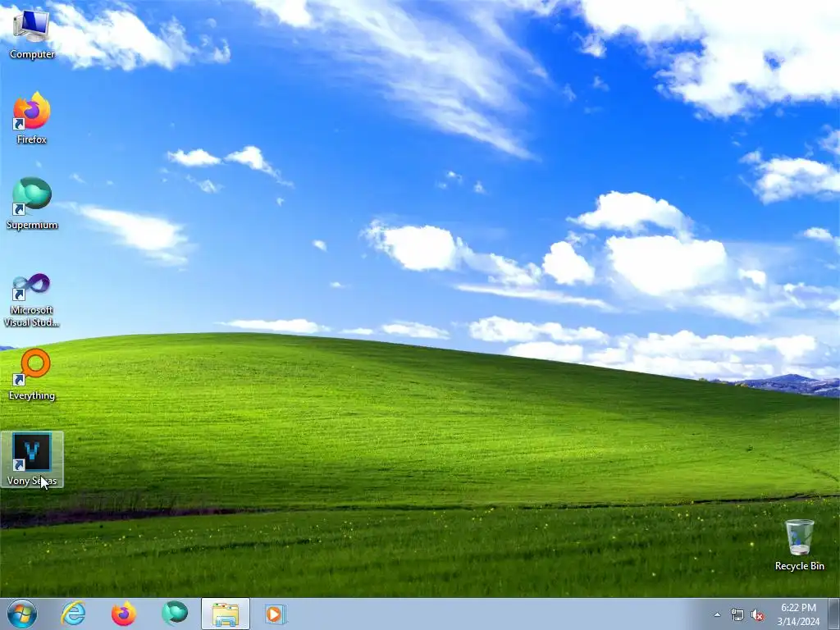
Task: Select the Supermium desktop shortcut
Action: coord(32,203)
